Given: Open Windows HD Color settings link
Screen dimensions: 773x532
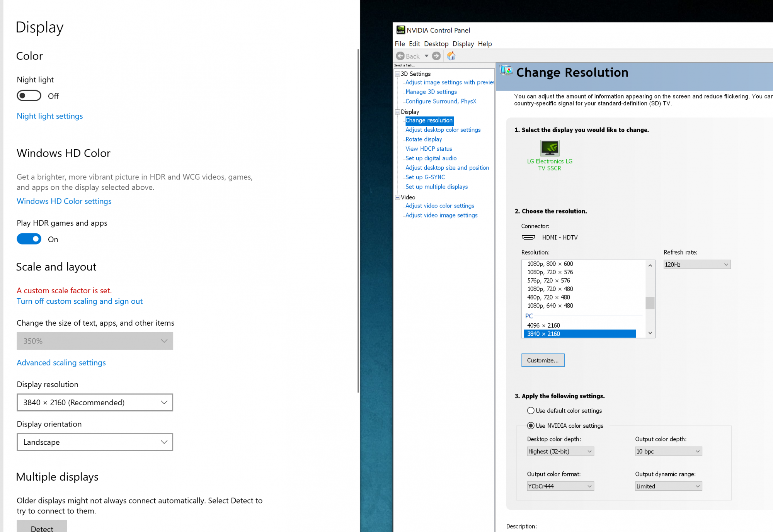Looking at the screenshot, I should [x=64, y=201].
